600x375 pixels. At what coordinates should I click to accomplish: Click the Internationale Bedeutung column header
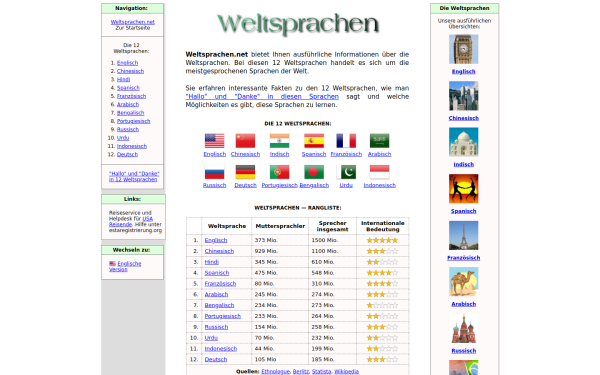tap(382, 226)
